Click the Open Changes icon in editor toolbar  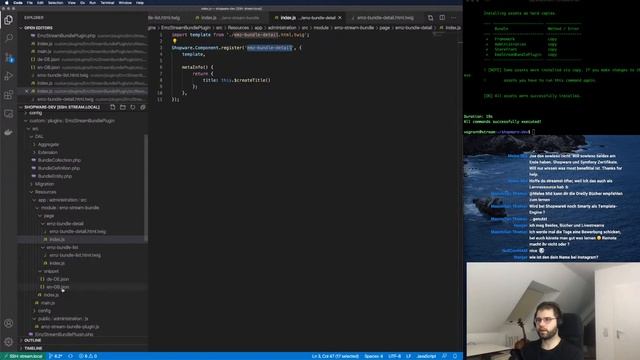pos(430,18)
